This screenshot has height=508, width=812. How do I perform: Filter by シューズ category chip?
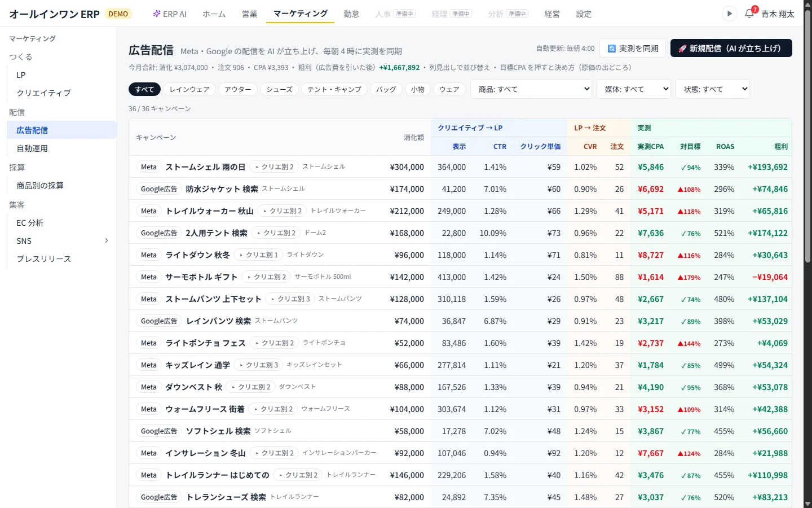point(280,89)
